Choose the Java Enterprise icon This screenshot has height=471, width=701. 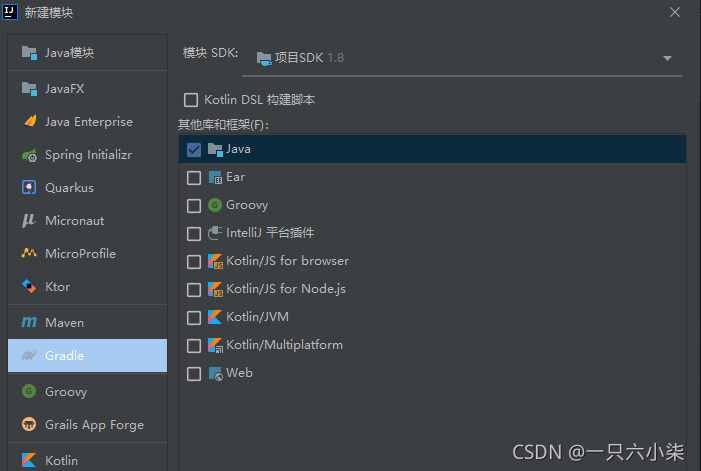30,121
